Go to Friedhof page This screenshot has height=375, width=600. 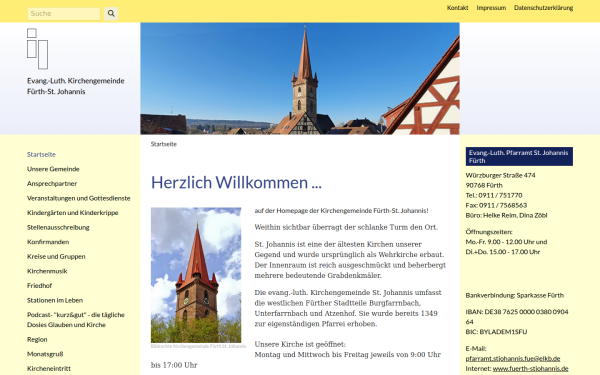point(39,285)
